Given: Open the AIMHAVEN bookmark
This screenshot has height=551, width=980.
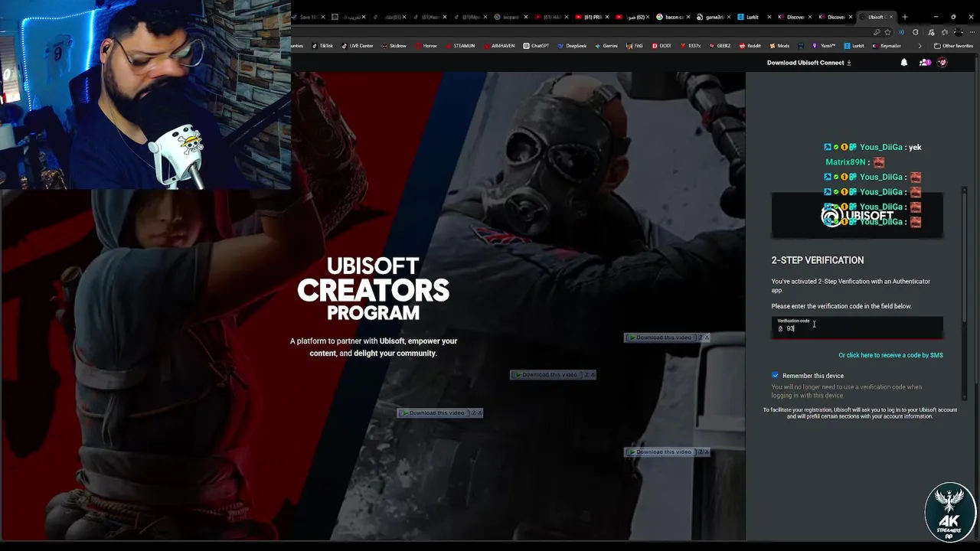Looking at the screenshot, I should click(500, 46).
